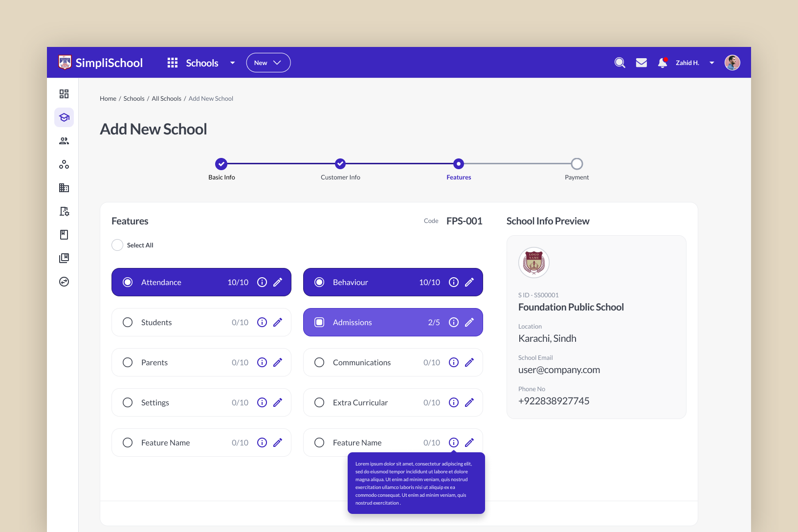Expand the Schools module dropdown arrow
798x532 pixels.
tap(233, 63)
